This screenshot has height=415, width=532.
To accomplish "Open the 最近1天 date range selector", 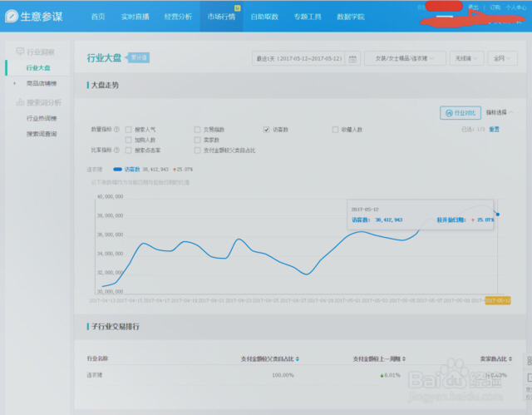I will click(298, 58).
